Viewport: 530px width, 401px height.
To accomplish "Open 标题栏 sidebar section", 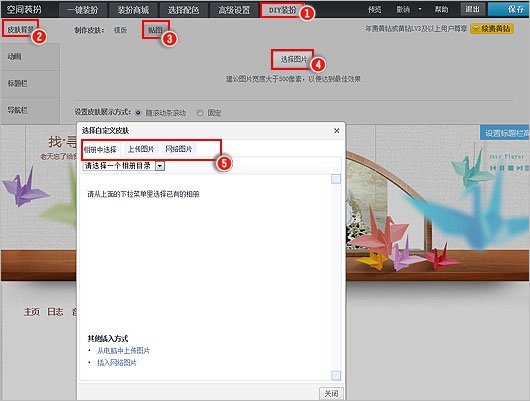I will click(x=30, y=84).
